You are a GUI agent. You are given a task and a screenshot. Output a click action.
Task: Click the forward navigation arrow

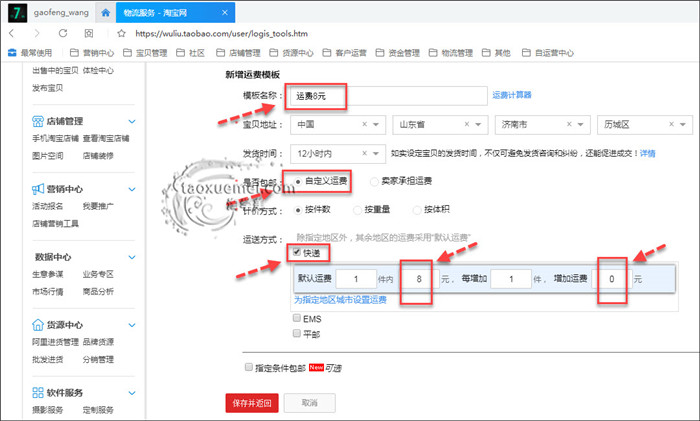[x=37, y=33]
